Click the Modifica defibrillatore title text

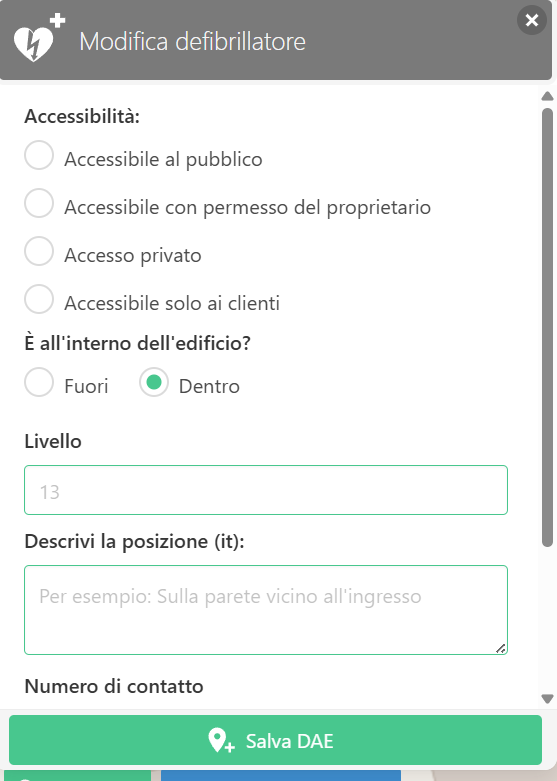[x=192, y=41]
